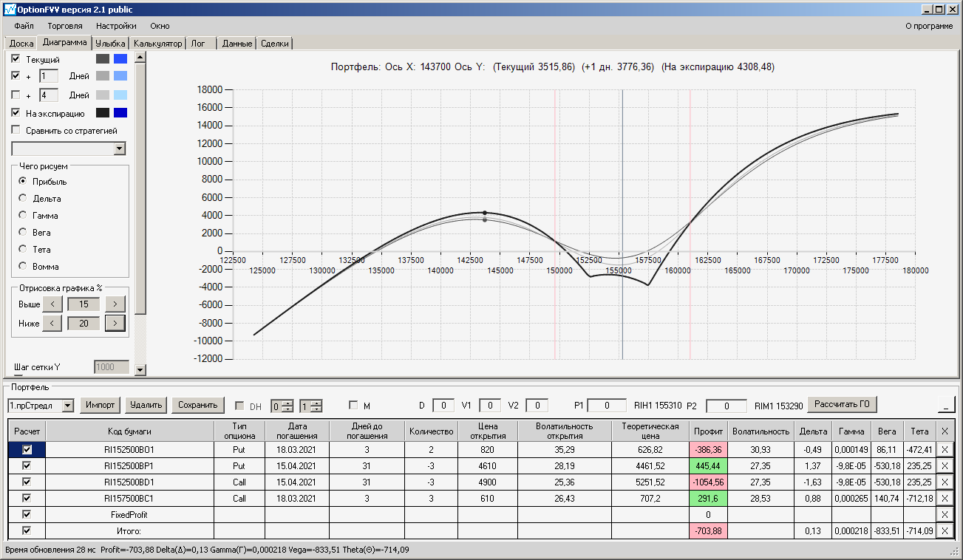
Task: Click the Код бумаги column header
Action: pyautogui.click(x=129, y=431)
